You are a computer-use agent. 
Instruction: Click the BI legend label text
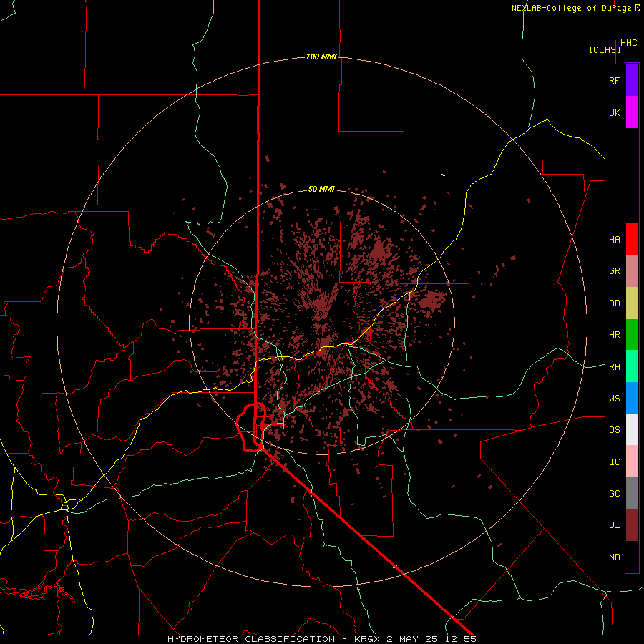[614, 525]
